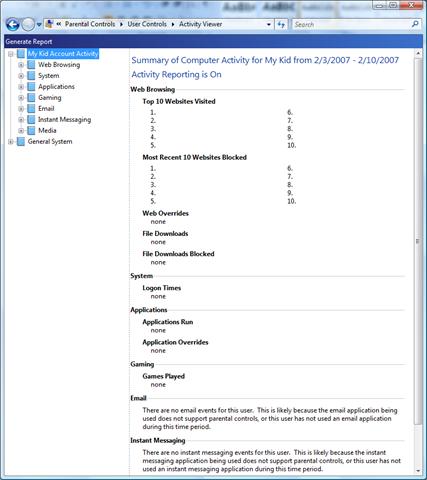Click the grayed Forward arrow button
This screenshot has height=480, width=427.
coord(28,24)
